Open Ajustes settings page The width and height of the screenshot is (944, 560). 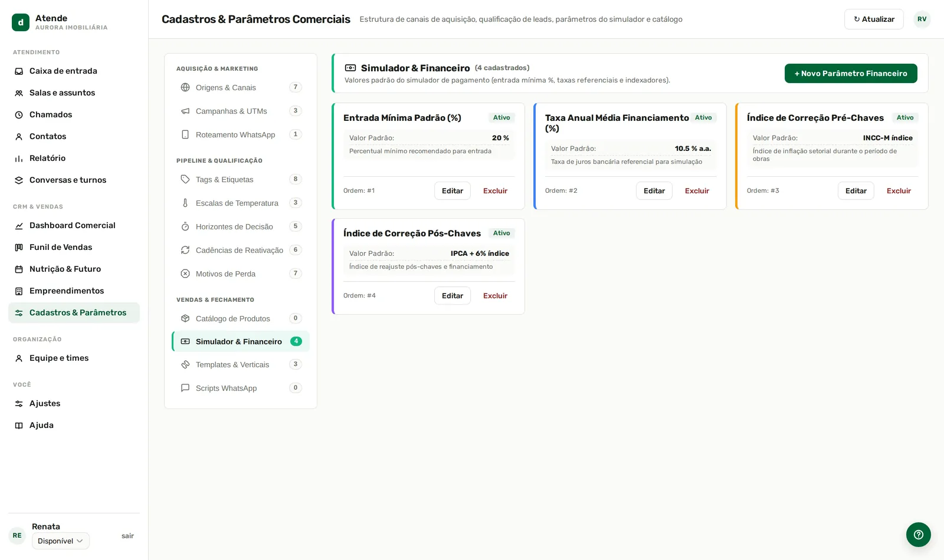[74, 404]
